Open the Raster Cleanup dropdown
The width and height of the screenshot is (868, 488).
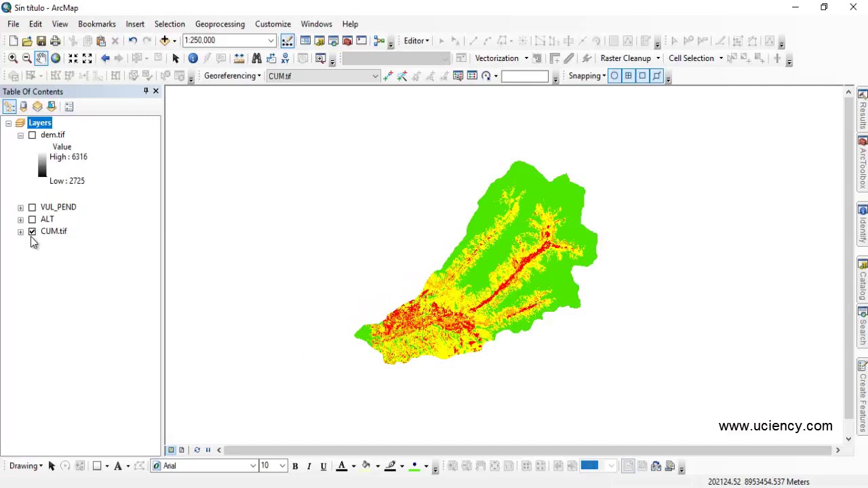coord(630,58)
